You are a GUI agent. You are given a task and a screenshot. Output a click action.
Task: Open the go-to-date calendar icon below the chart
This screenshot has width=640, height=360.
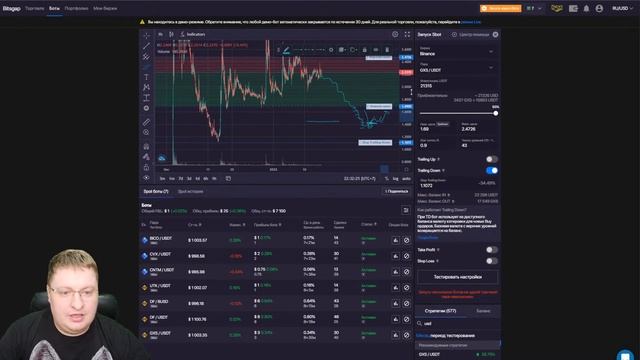click(228, 178)
